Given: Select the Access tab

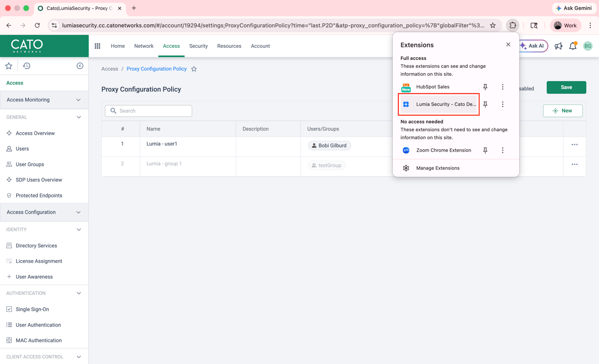Looking at the screenshot, I should pos(171,46).
